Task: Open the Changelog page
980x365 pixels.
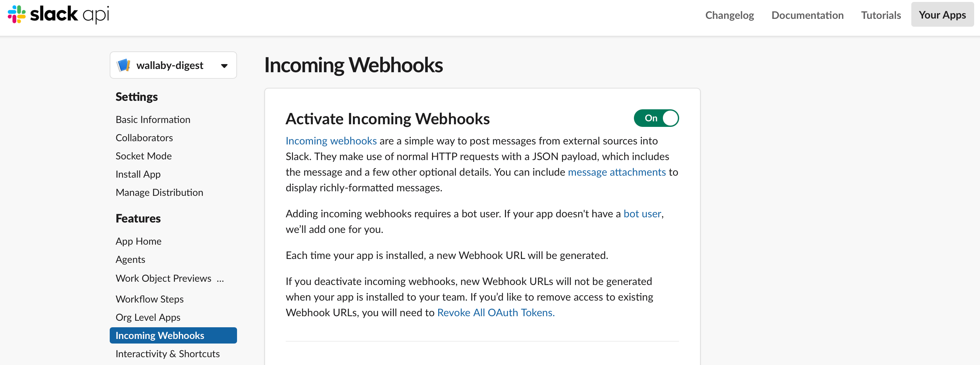Action: click(729, 15)
